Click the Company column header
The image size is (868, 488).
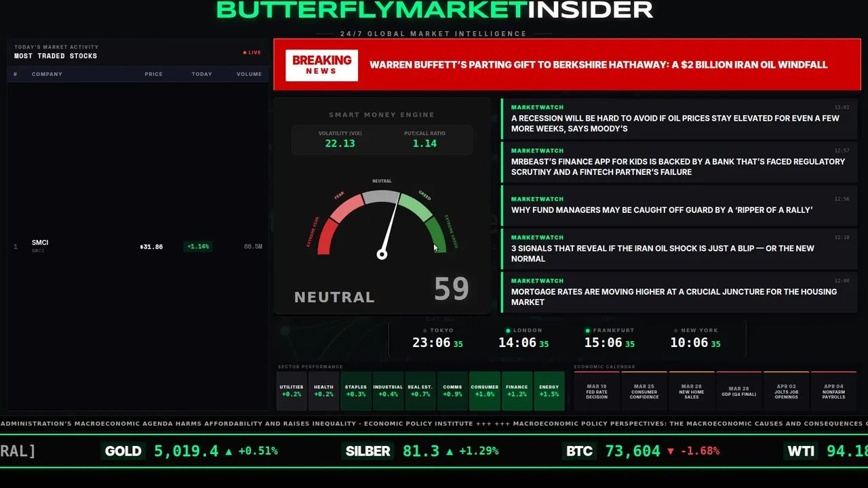(x=47, y=74)
